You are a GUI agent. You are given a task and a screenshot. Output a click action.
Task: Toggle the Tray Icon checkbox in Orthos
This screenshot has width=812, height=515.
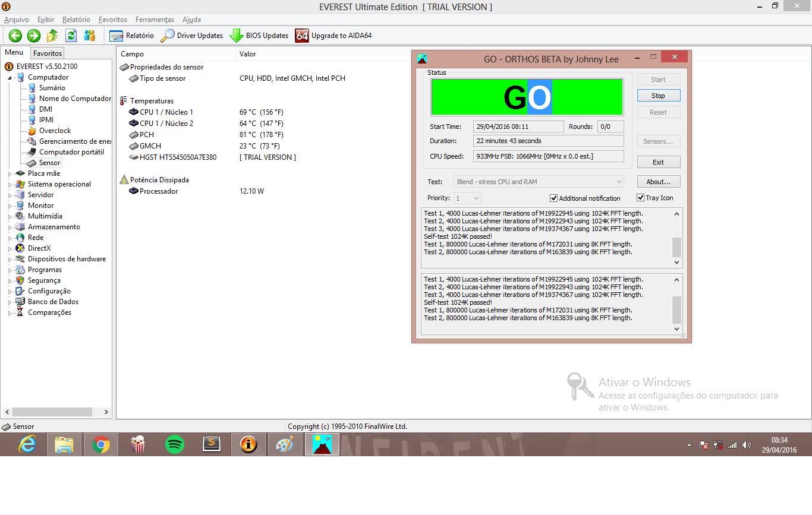641,198
